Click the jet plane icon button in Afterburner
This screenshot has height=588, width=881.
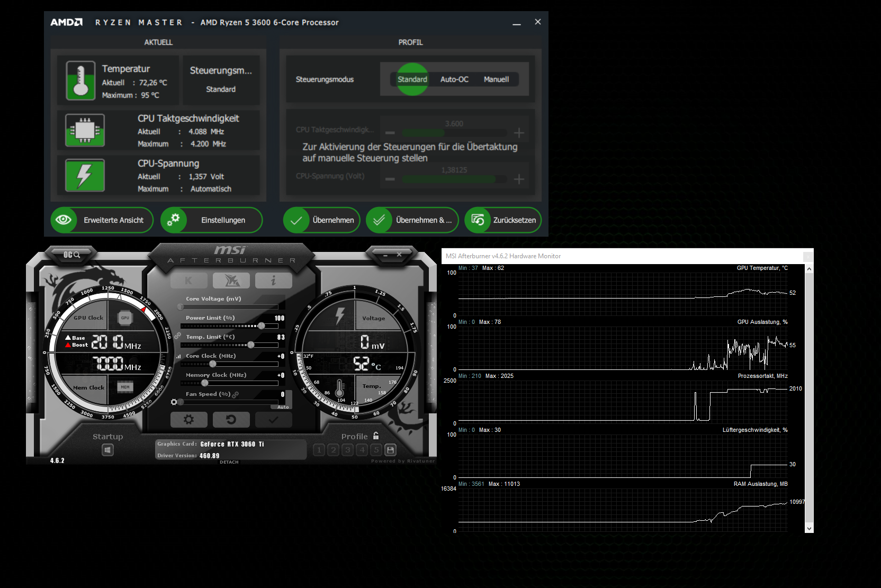pos(231,281)
